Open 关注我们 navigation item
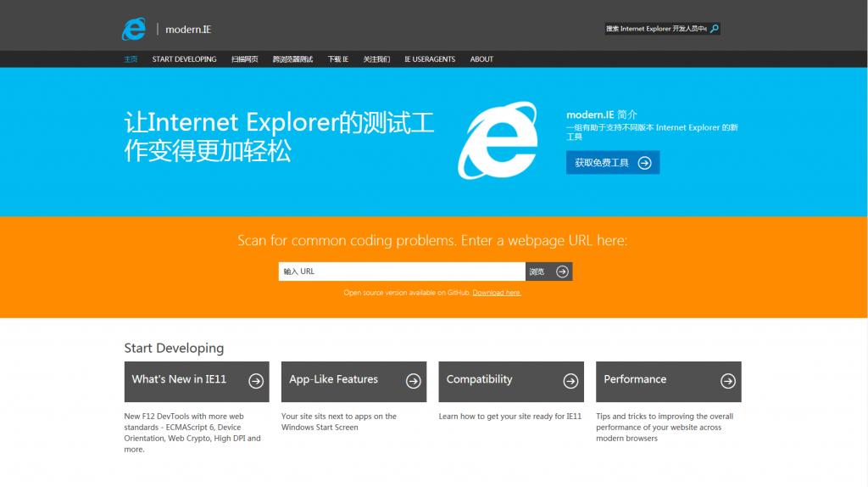Image resolution: width=868 pixels, height=487 pixels. pos(376,59)
